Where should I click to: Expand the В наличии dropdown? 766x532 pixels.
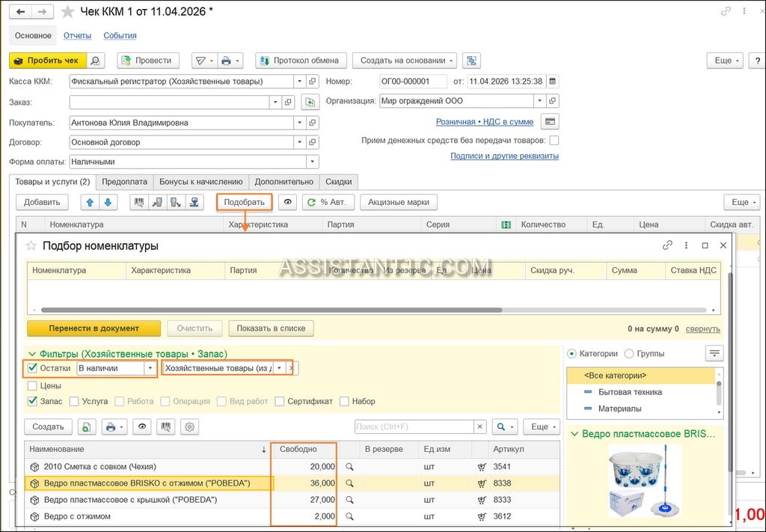pos(150,368)
